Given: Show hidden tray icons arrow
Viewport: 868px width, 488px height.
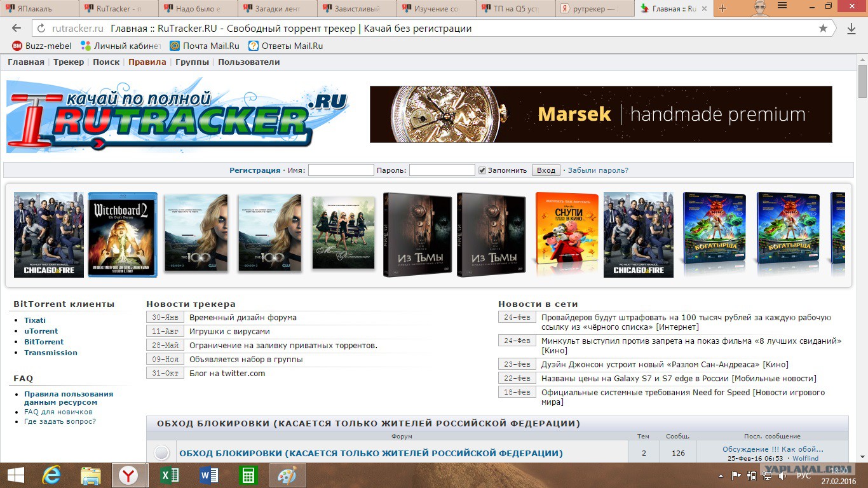Looking at the screenshot, I should coord(720,475).
